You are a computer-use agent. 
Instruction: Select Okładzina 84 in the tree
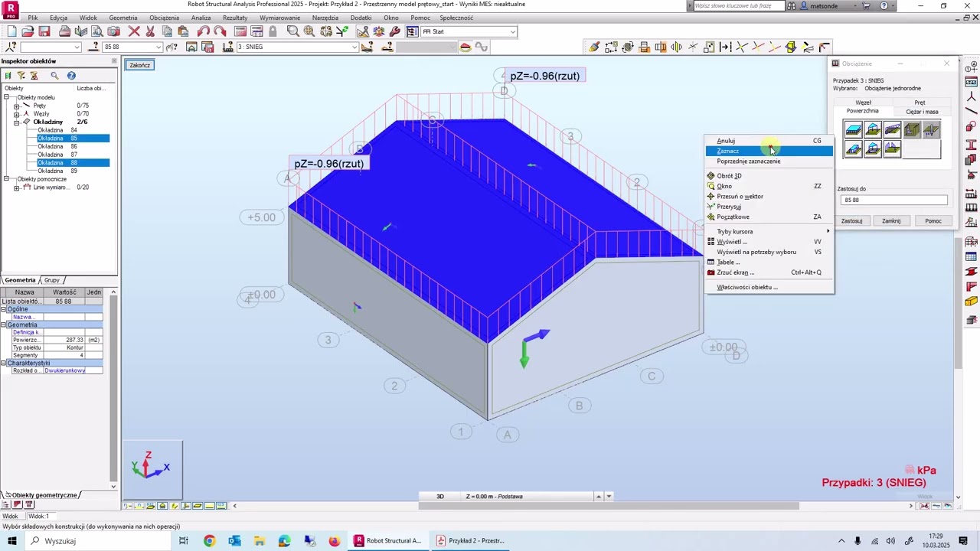57,130
